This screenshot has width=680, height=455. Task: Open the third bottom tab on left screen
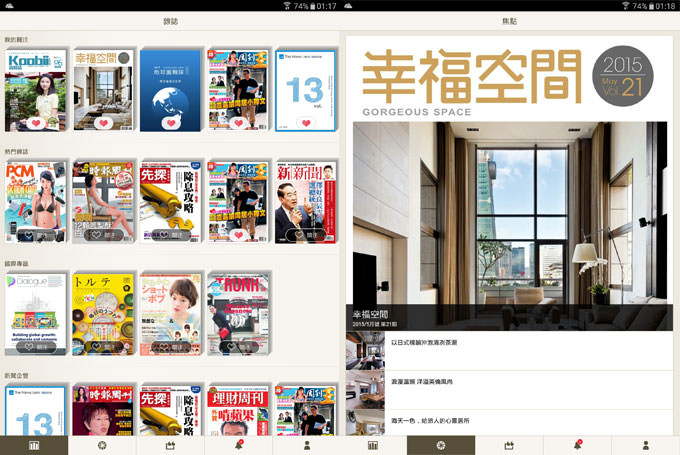170,445
